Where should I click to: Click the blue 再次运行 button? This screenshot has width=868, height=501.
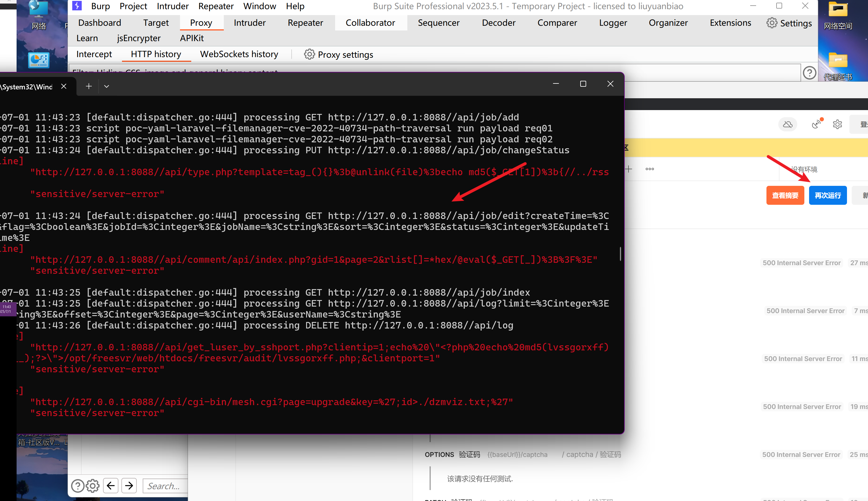[827, 195]
